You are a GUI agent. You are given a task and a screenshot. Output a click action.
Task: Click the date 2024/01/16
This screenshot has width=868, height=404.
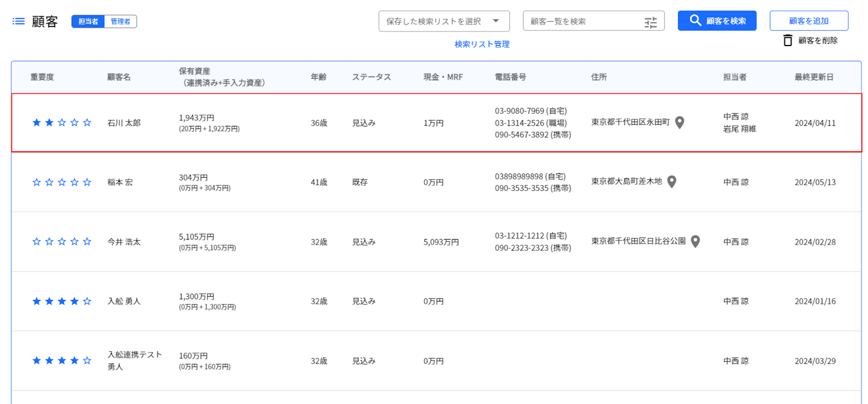(x=815, y=301)
